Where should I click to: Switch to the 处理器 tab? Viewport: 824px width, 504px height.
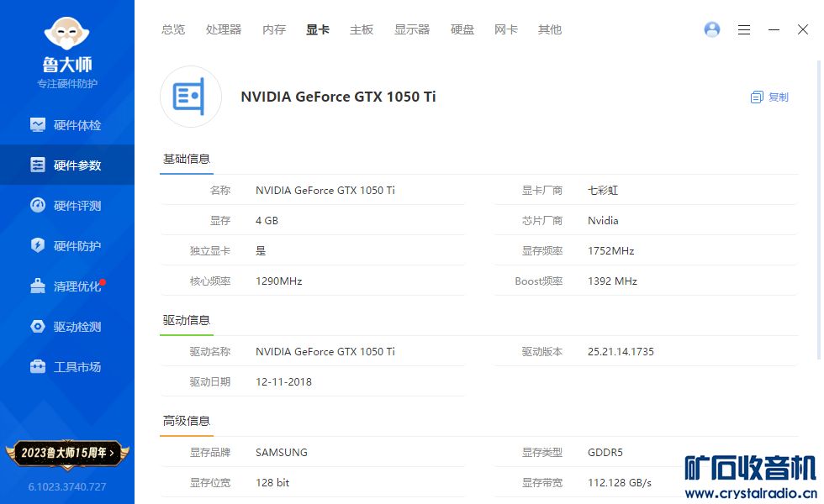pos(224,29)
